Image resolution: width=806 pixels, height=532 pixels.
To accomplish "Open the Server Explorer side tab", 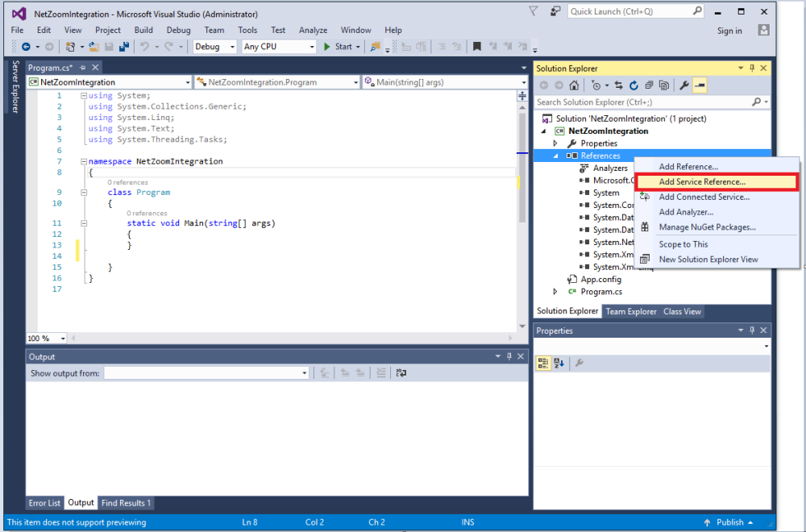I will [15, 86].
